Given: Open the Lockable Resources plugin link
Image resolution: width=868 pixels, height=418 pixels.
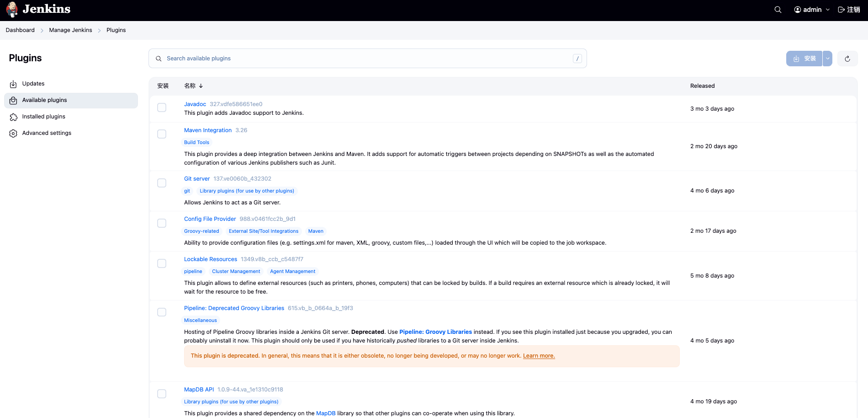Looking at the screenshot, I should point(211,259).
